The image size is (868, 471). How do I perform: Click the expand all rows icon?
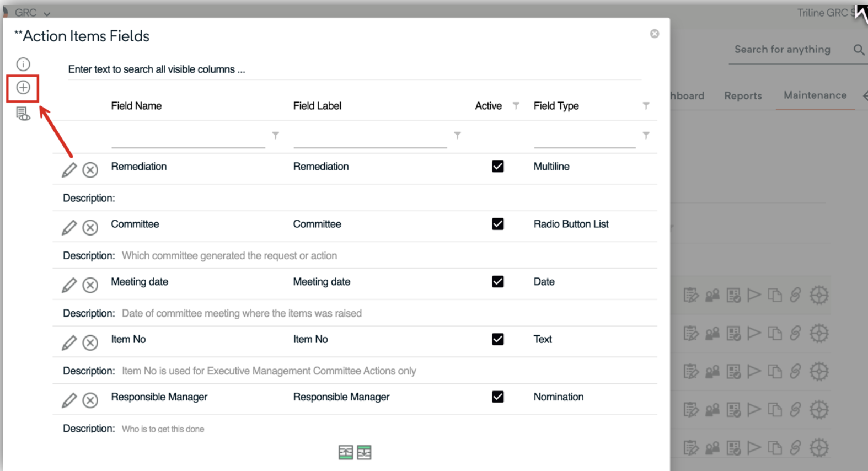pos(364,453)
